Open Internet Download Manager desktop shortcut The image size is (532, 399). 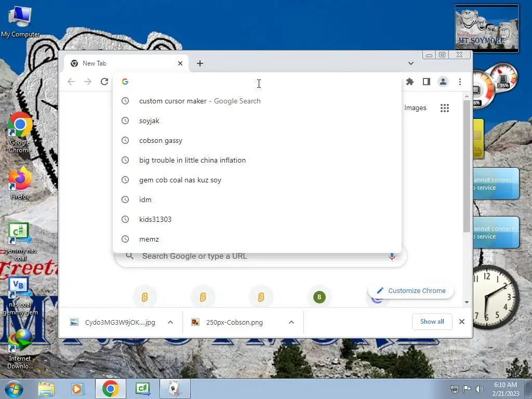pyautogui.click(x=20, y=350)
